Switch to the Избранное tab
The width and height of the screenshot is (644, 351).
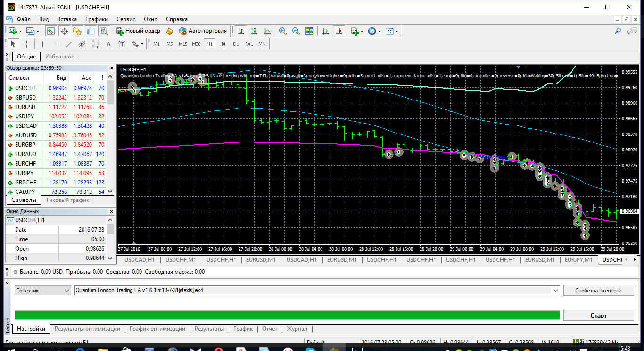[60, 57]
